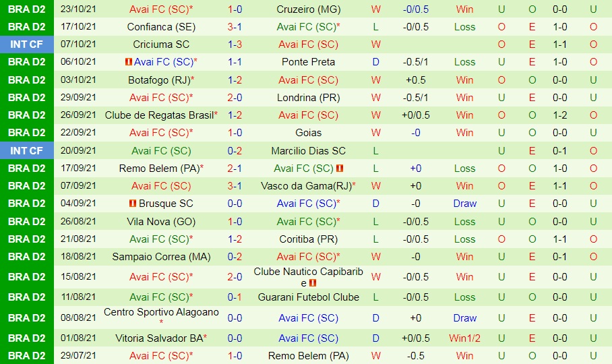Click Clube de Regatas Brasil team name
Viewport: 612px width, 364px height.
[x=159, y=115]
